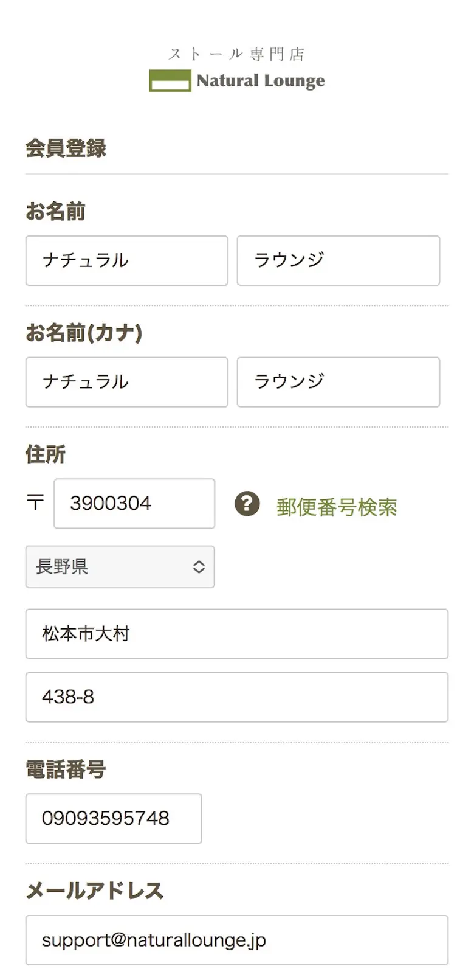The width and height of the screenshot is (474, 980).
Task: Click the 電話番号 section label
Action: click(66, 770)
